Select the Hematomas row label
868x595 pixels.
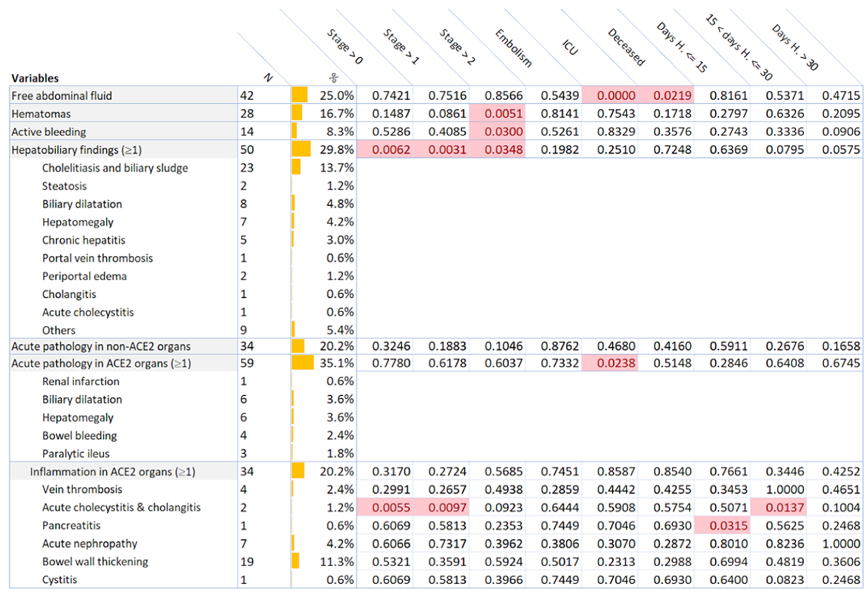point(41,114)
